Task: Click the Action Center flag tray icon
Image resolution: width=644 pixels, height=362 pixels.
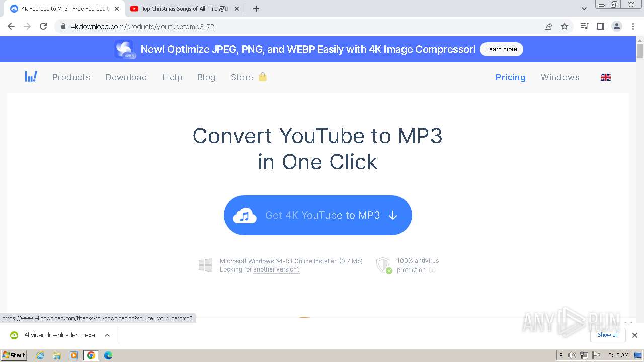Action: (x=596, y=355)
